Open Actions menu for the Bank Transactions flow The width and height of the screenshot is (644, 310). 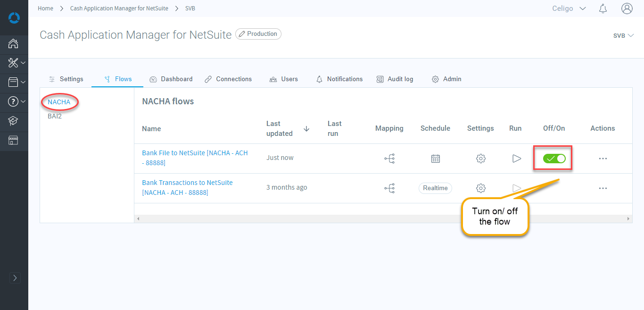pos(603,188)
